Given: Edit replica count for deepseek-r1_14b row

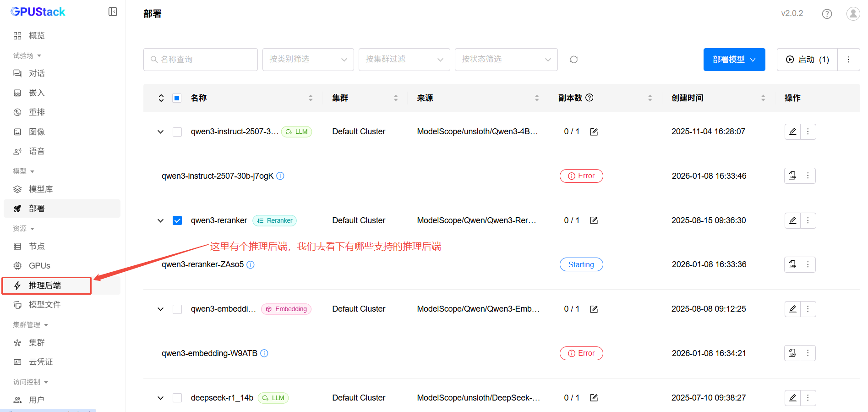Looking at the screenshot, I should pyautogui.click(x=594, y=398).
